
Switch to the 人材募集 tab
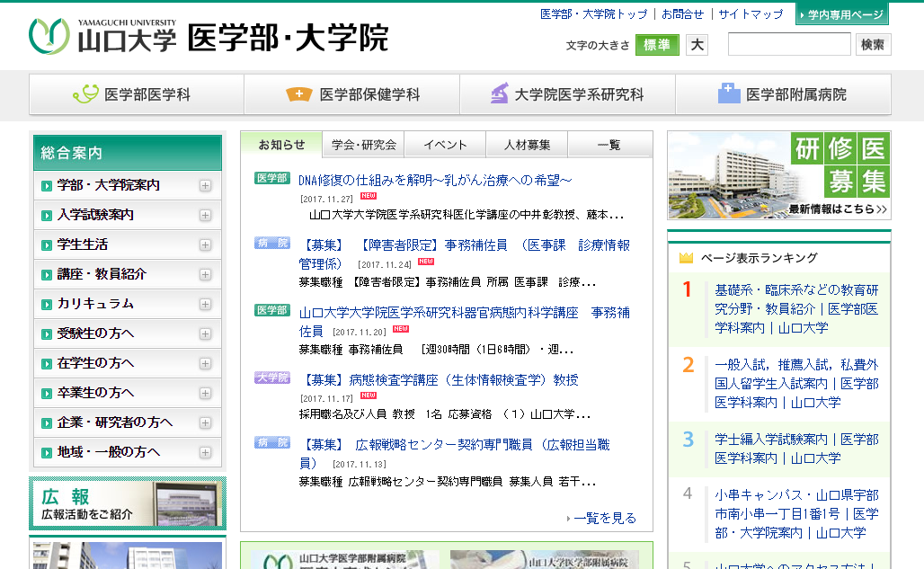(527, 145)
